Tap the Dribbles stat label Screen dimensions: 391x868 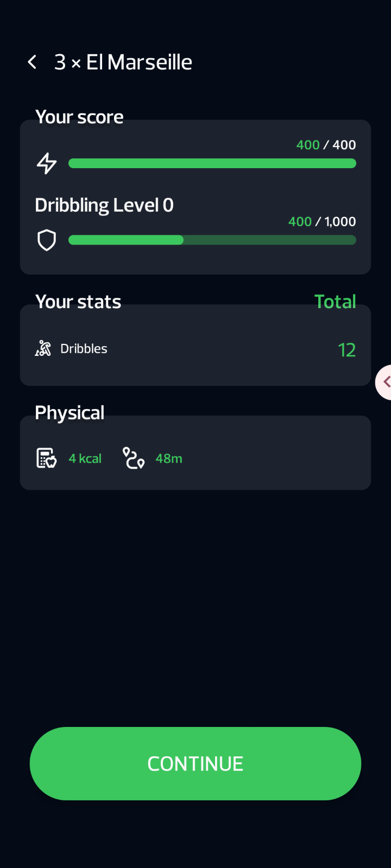(84, 349)
